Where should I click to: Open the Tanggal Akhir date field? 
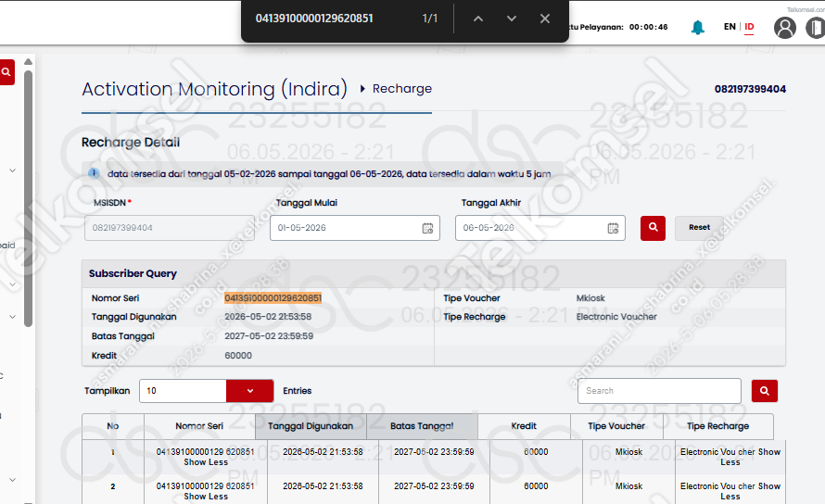point(539,228)
